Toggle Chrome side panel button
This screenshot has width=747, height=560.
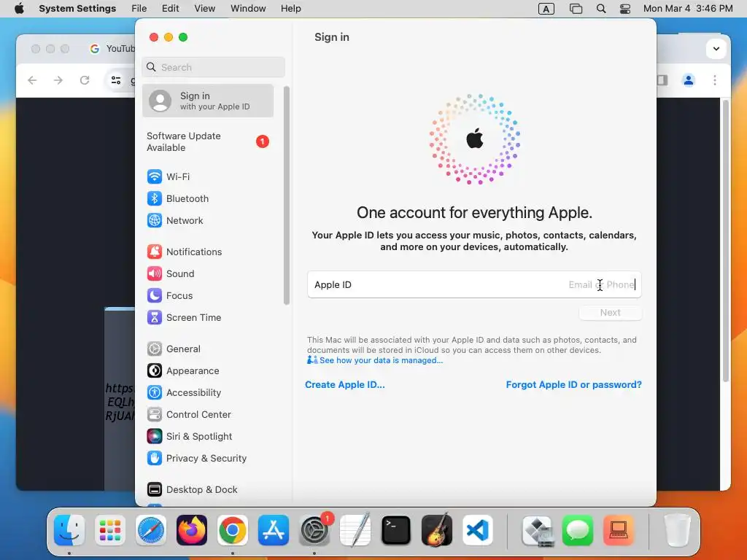[x=662, y=80]
